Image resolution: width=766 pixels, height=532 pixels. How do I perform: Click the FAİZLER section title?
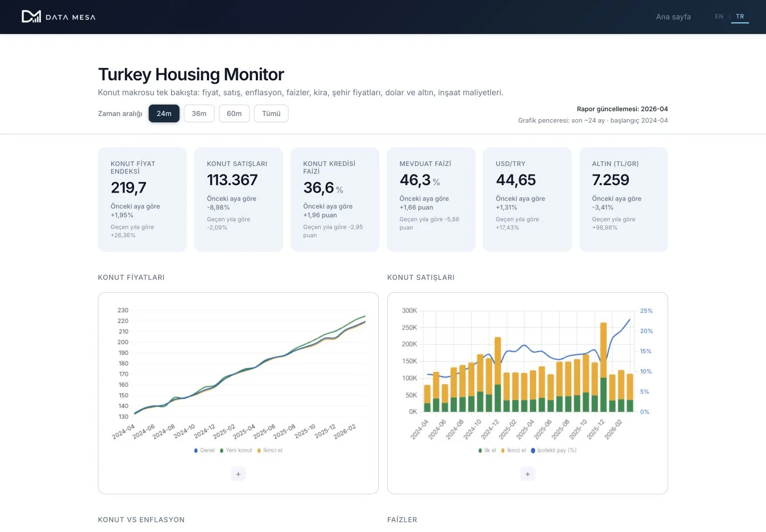(402, 520)
